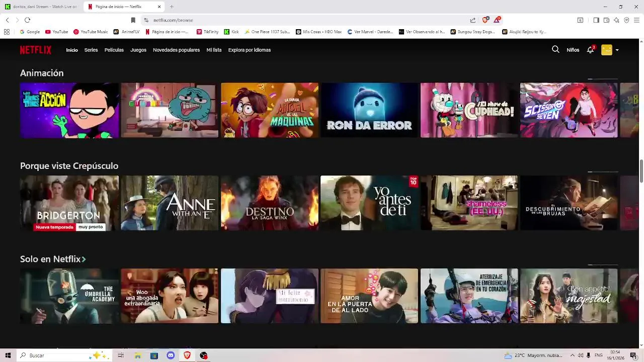Open Ron da error thumbnail
Image resolution: width=644 pixels, height=362 pixels.
pyautogui.click(x=369, y=110)
